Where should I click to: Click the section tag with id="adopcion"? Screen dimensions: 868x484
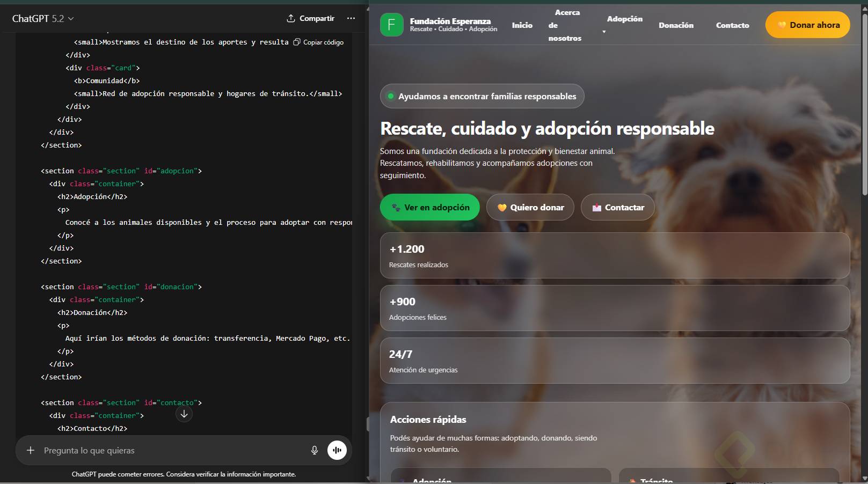click(121, 171)
